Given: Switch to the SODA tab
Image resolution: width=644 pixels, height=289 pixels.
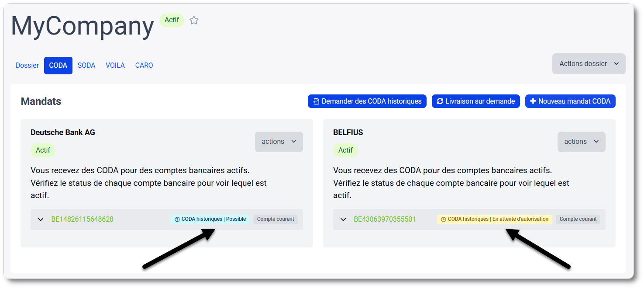Looking at the screenshot, I should point(86,66).
